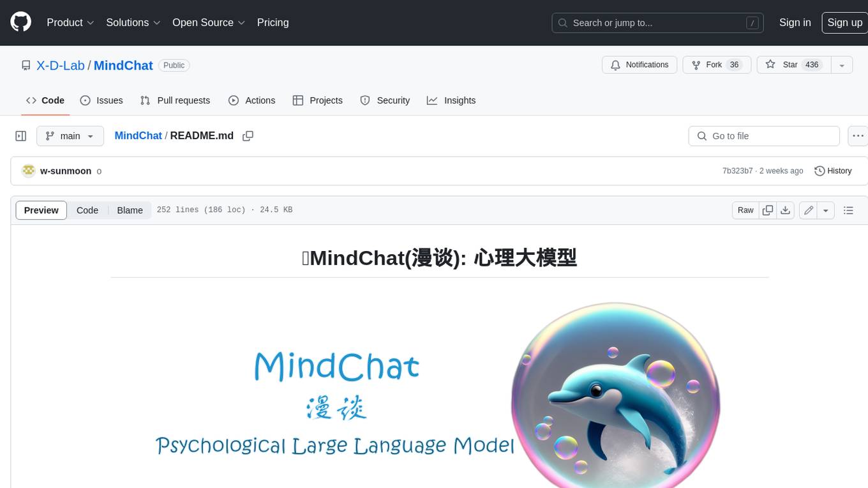Screen dimensions: 868x488
Task: Open the w-sunmoon avatar
Action: tap(28, 171)
